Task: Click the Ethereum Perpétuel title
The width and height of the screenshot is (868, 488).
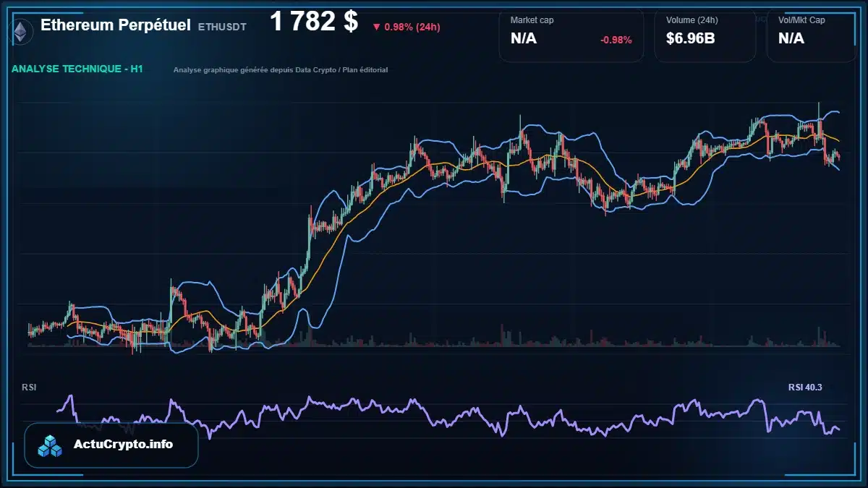Action: [116, 25]
